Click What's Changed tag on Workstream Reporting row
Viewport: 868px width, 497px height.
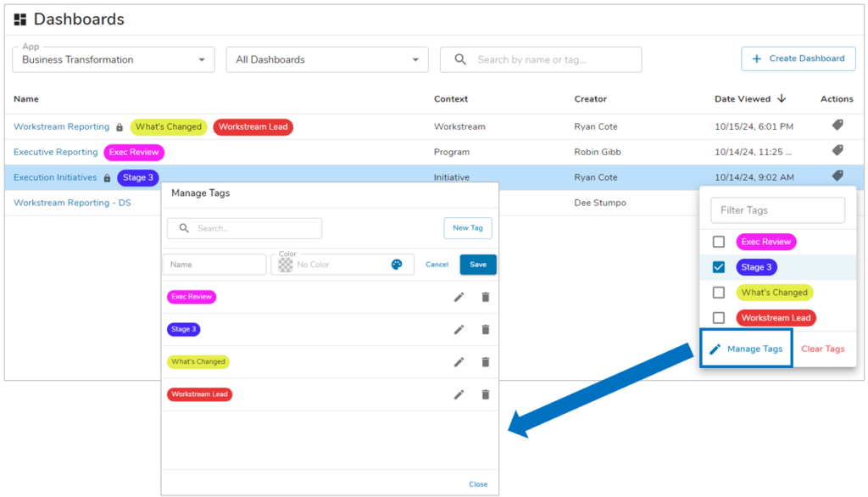tap(169, 127)
